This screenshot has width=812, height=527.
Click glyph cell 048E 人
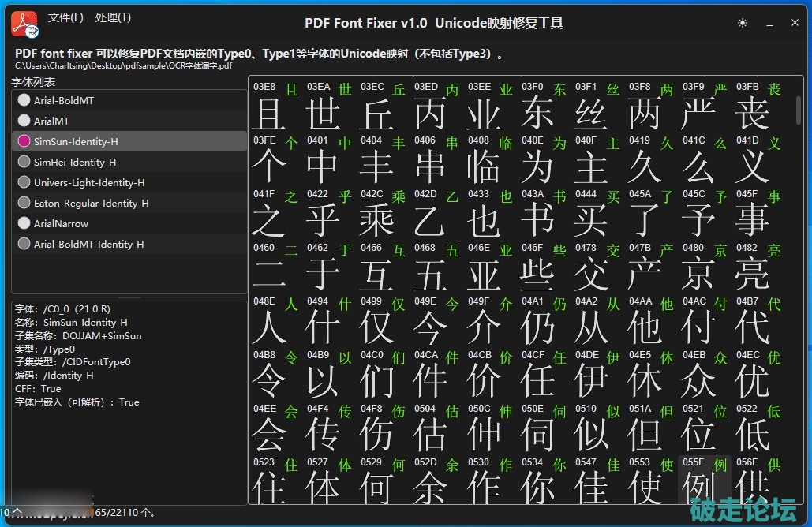pos(276,320)
